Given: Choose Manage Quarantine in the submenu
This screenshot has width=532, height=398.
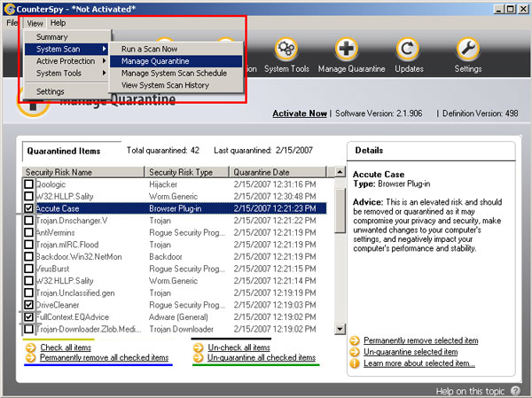Looking at the screenshot, I should pos(176,61).
